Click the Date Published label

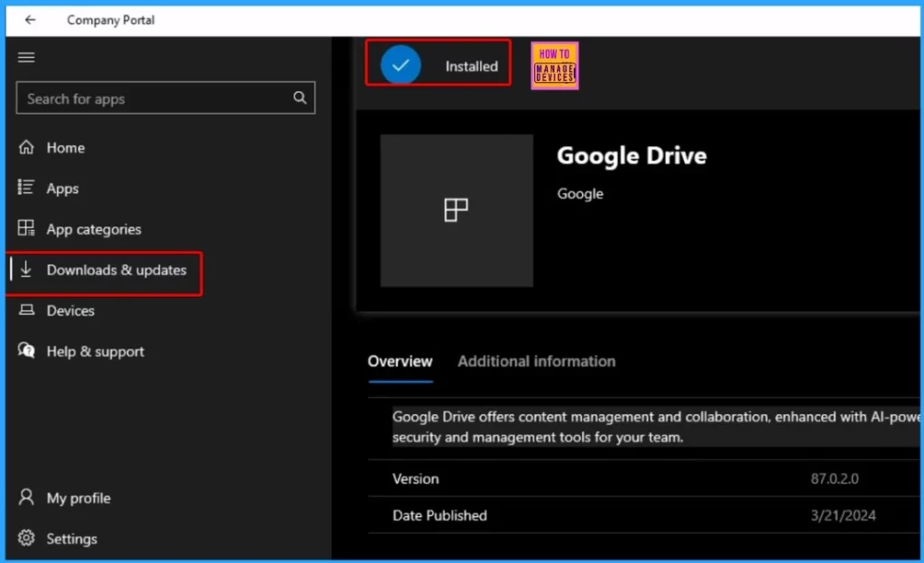[x=439, y=515]
